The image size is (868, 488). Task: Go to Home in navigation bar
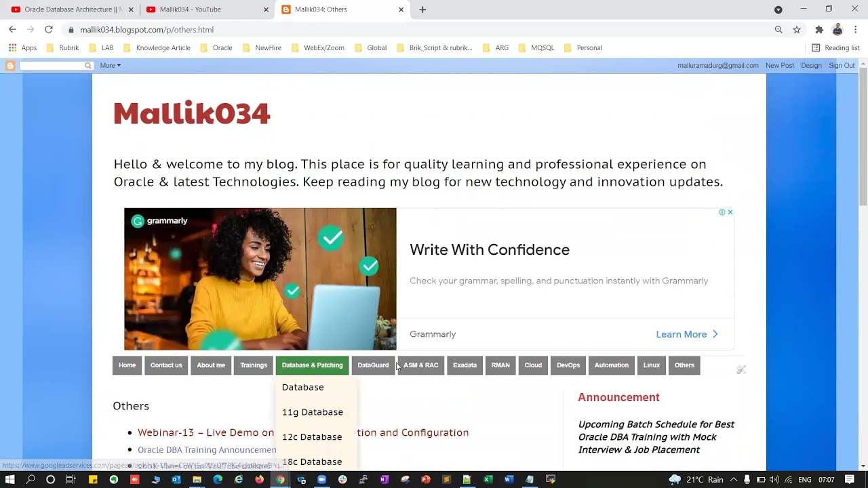[x=127, y=365]
